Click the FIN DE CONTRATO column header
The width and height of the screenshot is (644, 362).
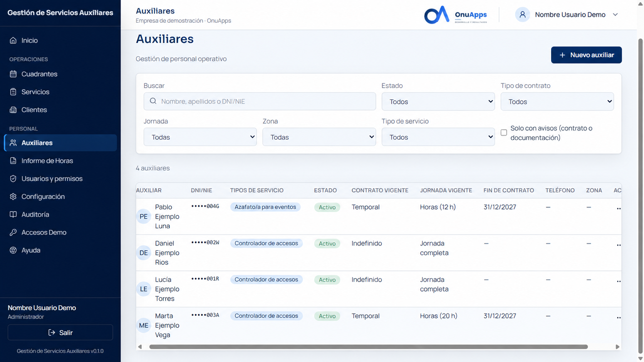509,190
